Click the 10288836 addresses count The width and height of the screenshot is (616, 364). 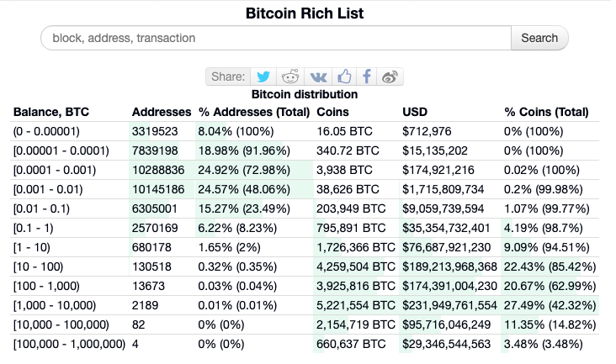point(158,171)
